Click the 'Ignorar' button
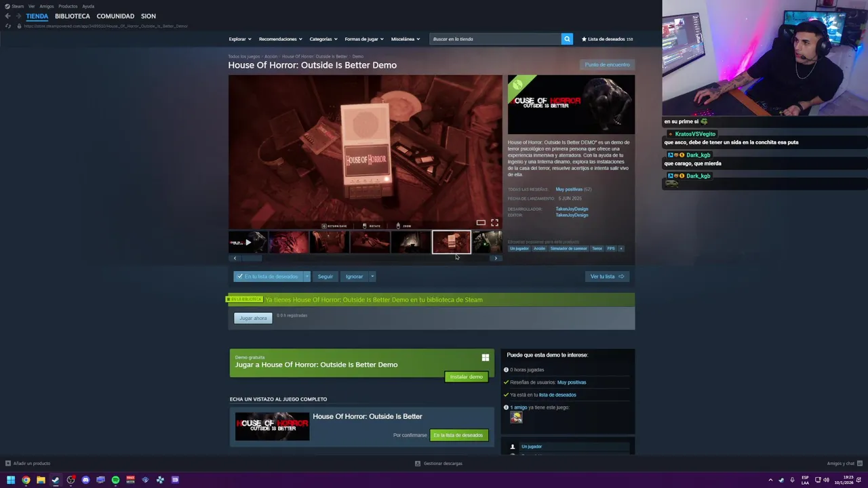 pos(354,277)
